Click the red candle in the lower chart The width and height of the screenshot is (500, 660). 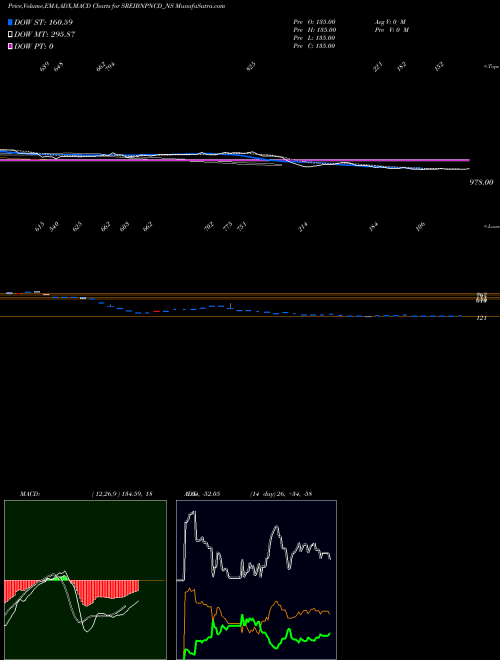point(157,311)
